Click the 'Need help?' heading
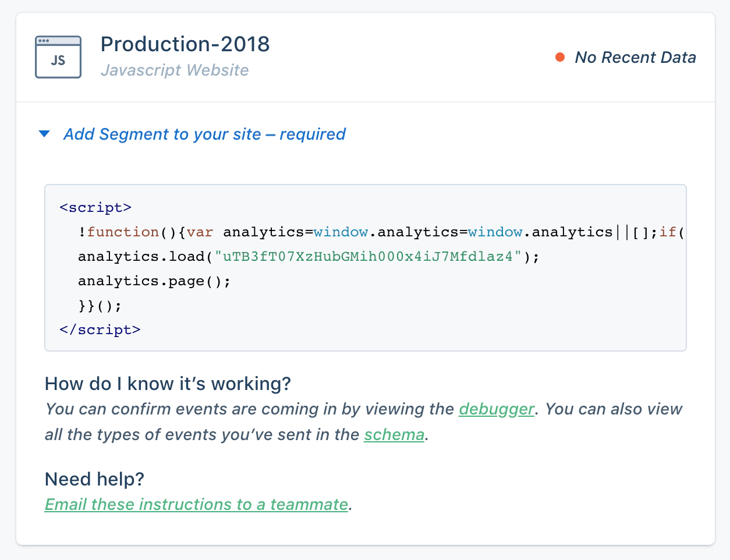Viewport: 730px width, 560px height. coord(94,479)
